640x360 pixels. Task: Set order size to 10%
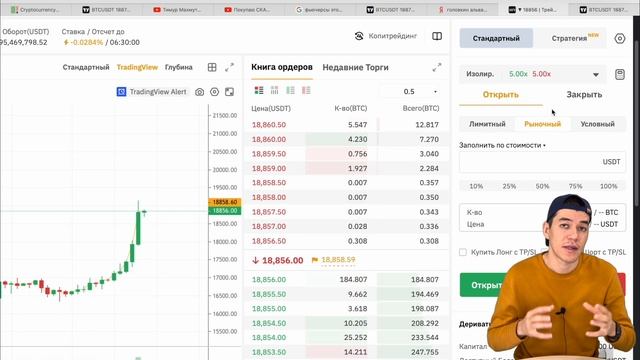pyautogui.click(x=476, y=186)
